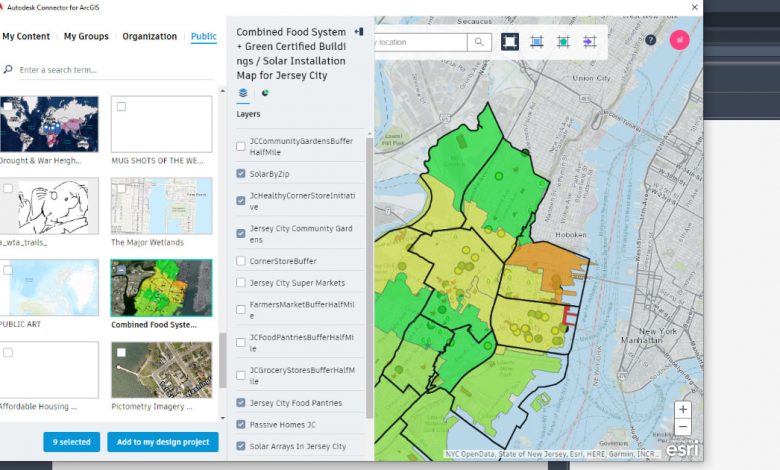Check the Jersey City Super Markets layer

coord(241,283)
